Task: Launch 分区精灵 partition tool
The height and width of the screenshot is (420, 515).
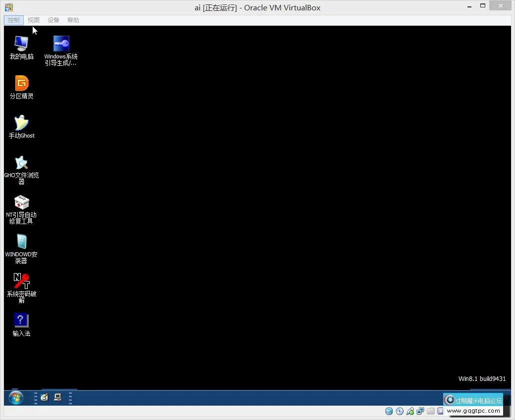Action: pos(21,87)
